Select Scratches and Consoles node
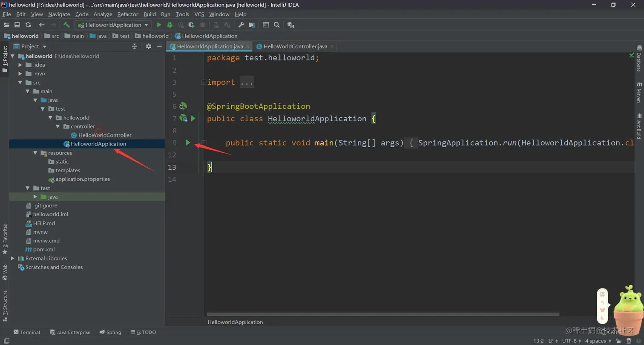The height and width of the screenshot is (345, 644). coord(54,267)
